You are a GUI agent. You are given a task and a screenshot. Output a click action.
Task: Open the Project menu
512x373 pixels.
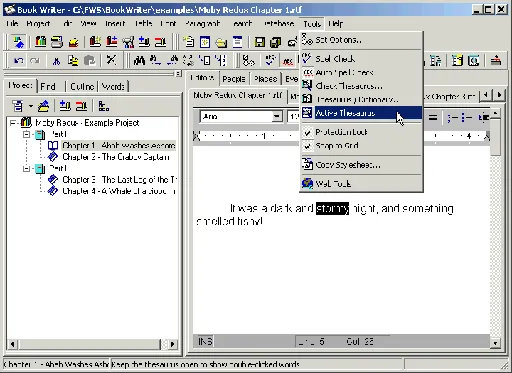pyautogui.click(x=38, y=24)
